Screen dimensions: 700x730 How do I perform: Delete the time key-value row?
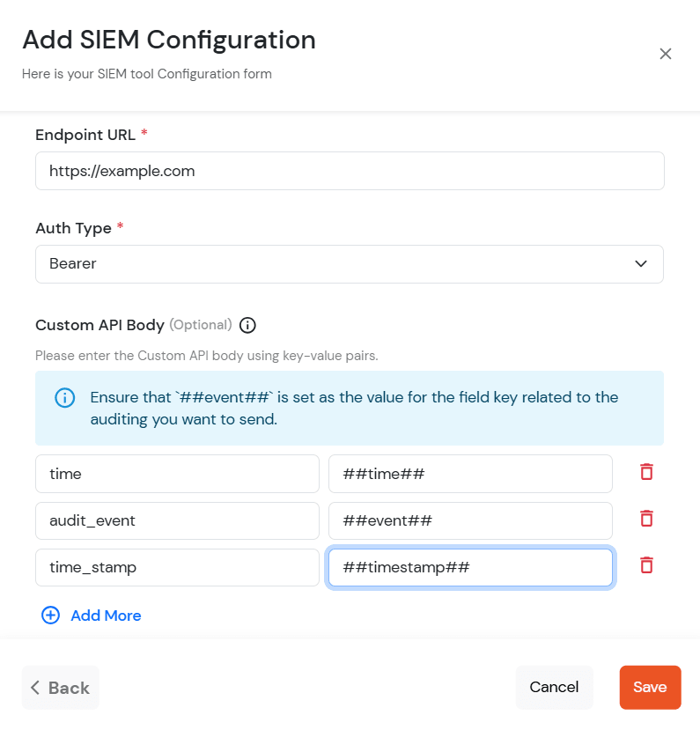pos(646,472)
